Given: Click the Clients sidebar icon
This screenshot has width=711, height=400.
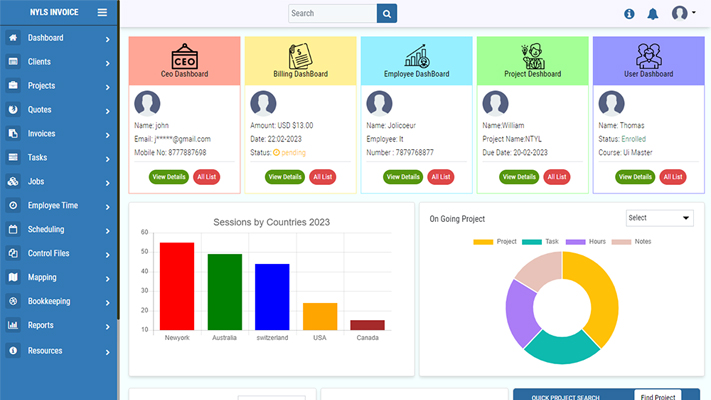Looking at the screenshot, I should [13, 61].
